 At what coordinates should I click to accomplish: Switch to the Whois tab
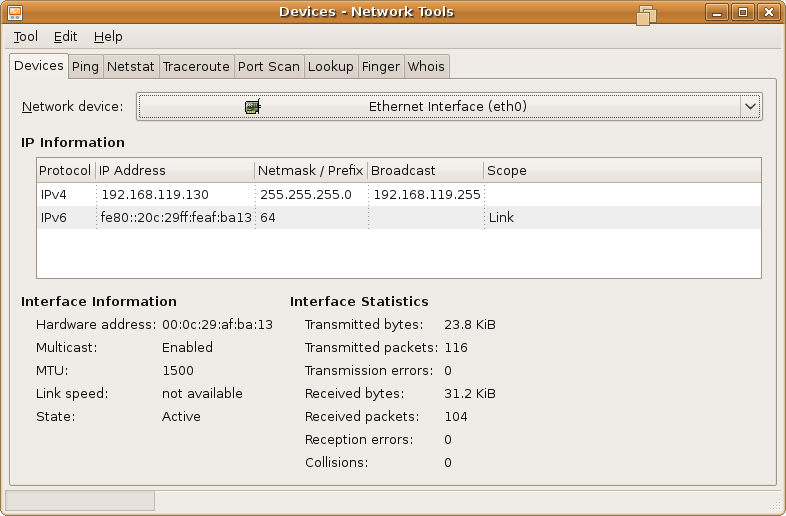point(426,67)
